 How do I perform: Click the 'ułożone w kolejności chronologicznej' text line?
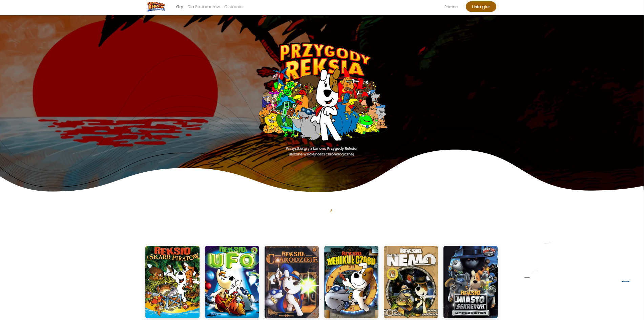tap(321, 154)
